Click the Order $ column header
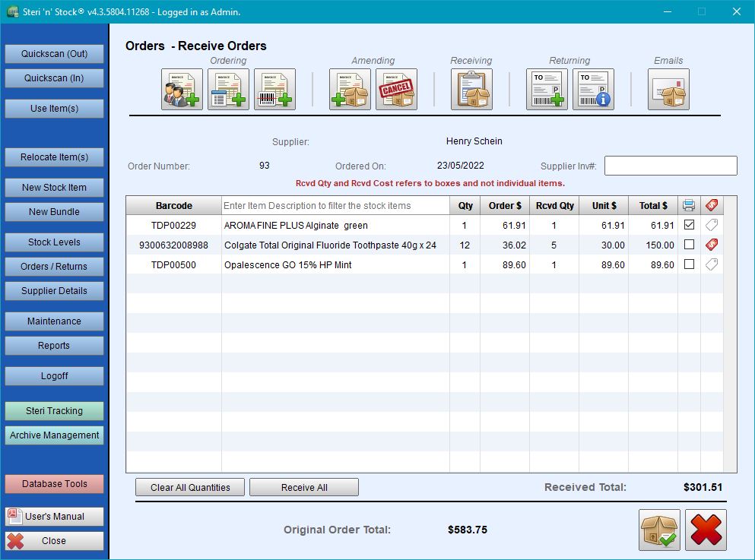This screenshot has height=560, width=755. point(505,205)
